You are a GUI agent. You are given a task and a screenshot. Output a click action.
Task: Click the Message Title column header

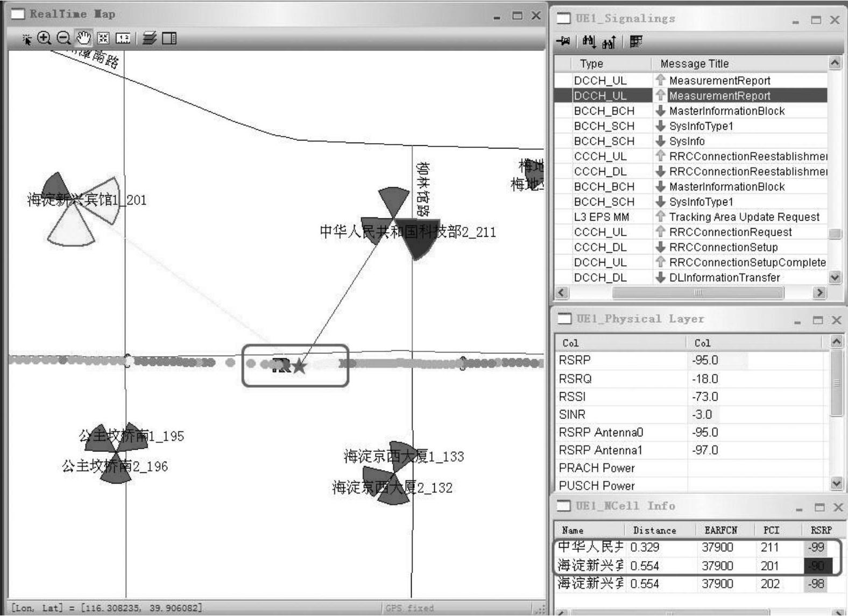pos(694,63)
